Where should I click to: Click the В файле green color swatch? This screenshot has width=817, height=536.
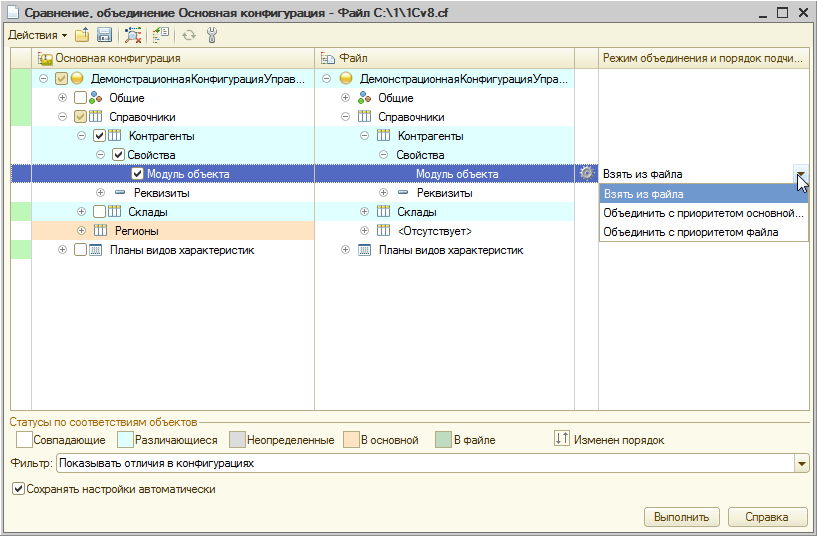tap(443, 440)
